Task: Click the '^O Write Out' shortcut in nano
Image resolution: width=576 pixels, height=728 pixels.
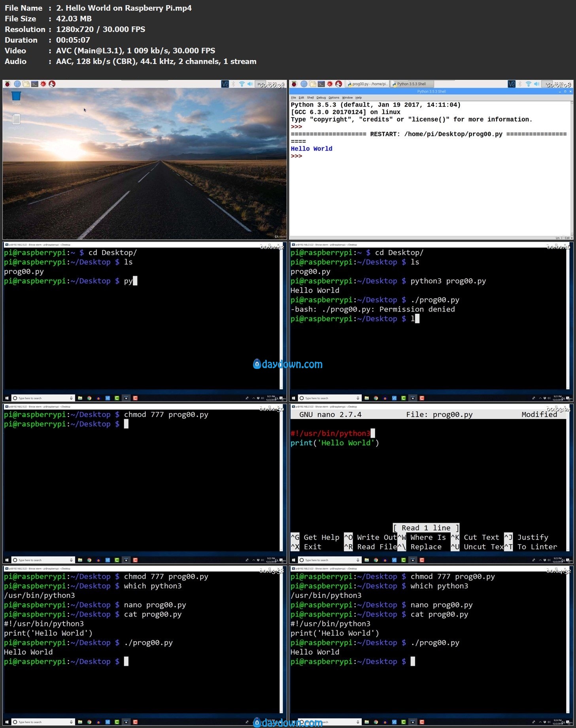Action: pos(370,538)
